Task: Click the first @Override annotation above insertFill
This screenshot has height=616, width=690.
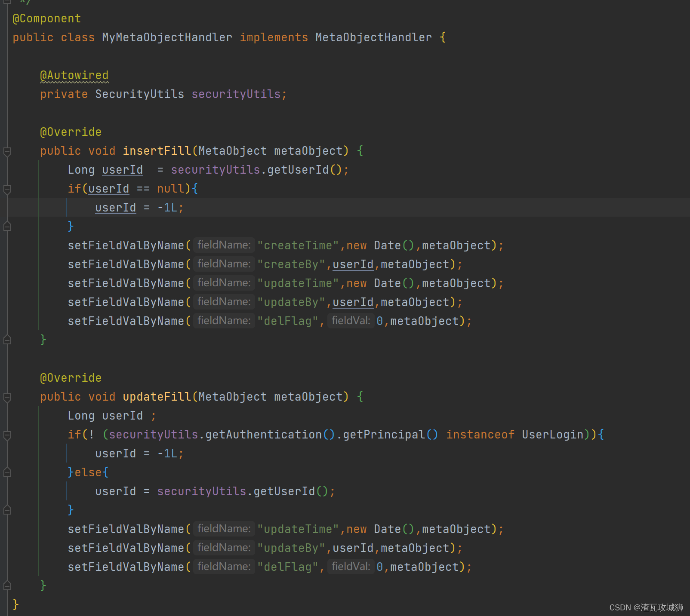Action: (71, 132)
